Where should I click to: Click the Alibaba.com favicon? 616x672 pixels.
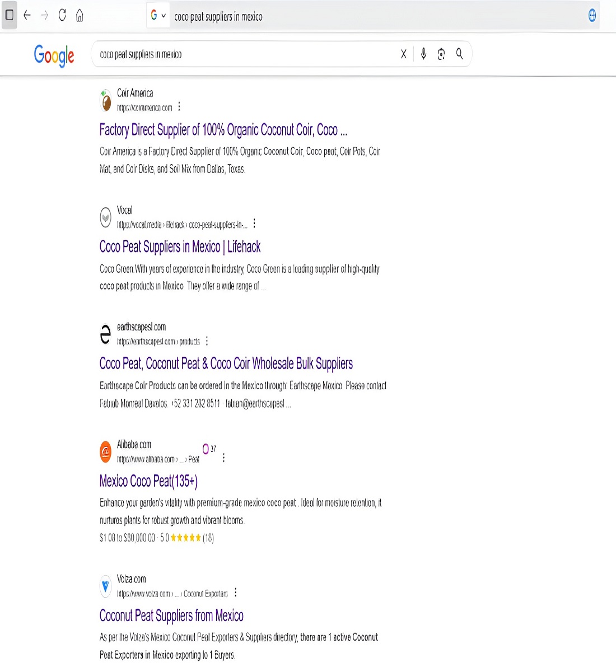coord(105,452)
